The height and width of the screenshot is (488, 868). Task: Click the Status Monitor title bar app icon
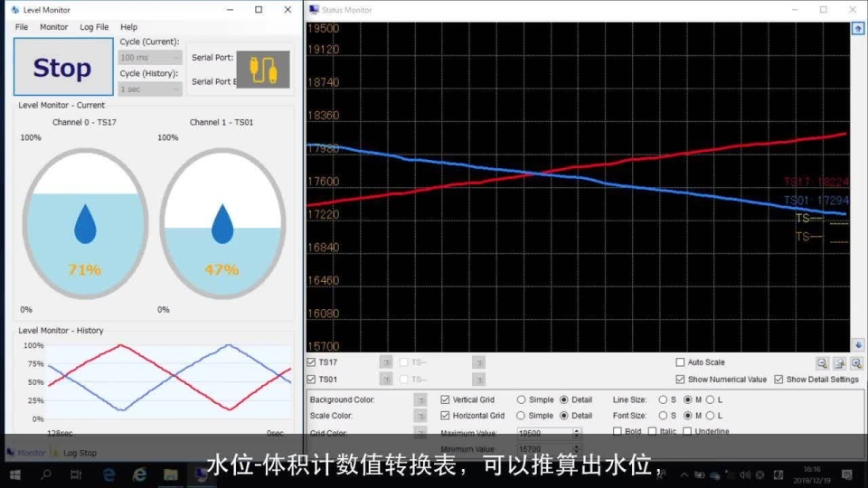(314, 9)
